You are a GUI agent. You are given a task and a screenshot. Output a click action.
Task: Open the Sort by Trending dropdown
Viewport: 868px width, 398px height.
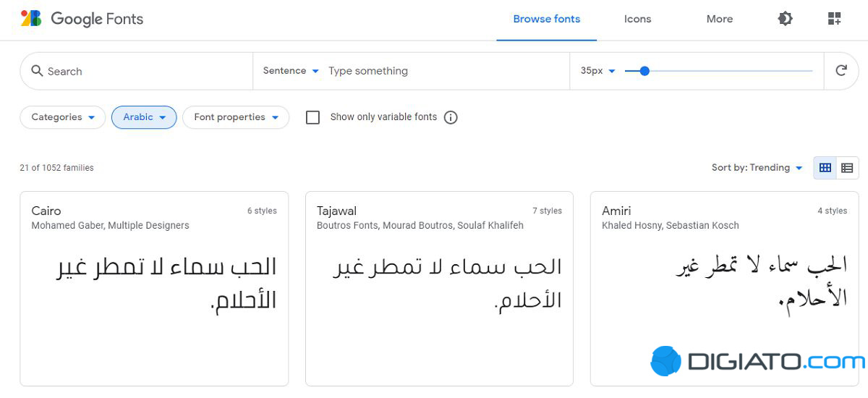pyautogui.click(x=757, y=168)
